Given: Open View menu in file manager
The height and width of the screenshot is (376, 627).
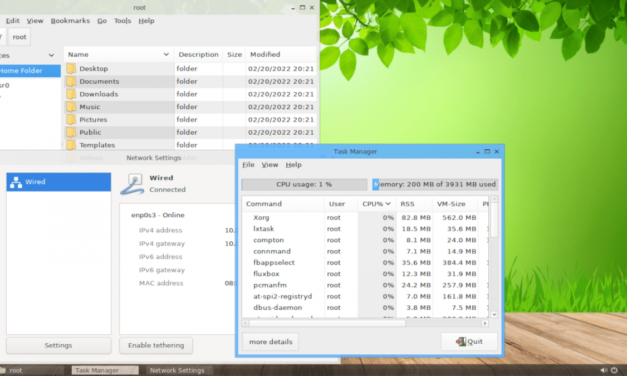Looking at the screenshot, I should click(35, 21).
